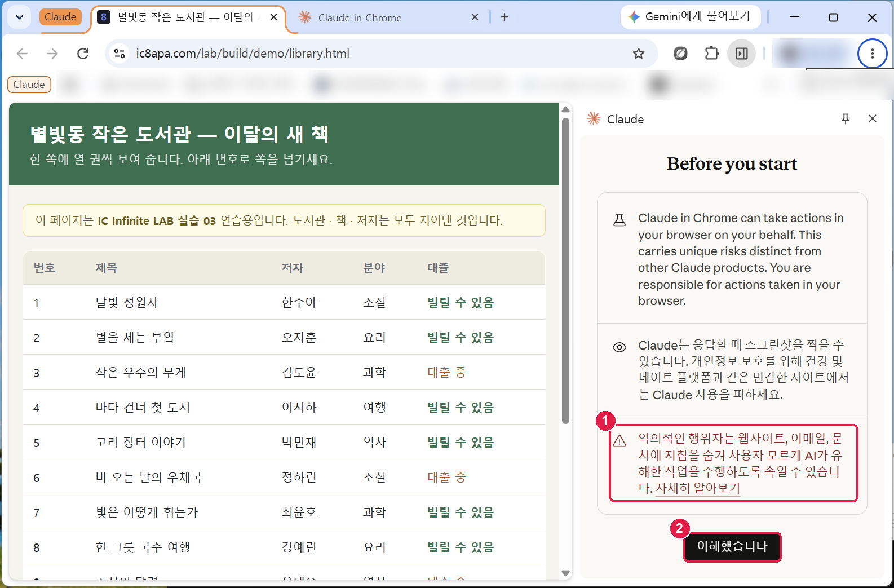The width and height of the screenshot is (894, 588).
Task: Select the book title 별을 세는 부엌
Action: tap(135, 338)
